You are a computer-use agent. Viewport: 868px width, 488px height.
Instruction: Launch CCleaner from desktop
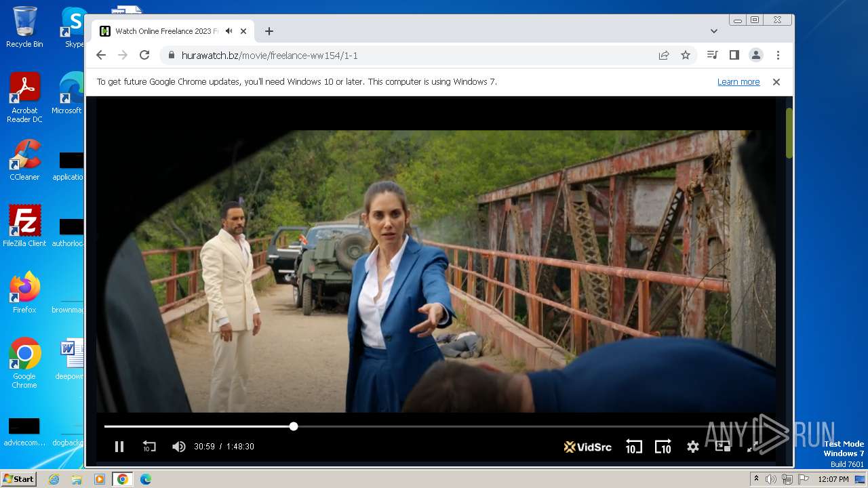(24, 160)
